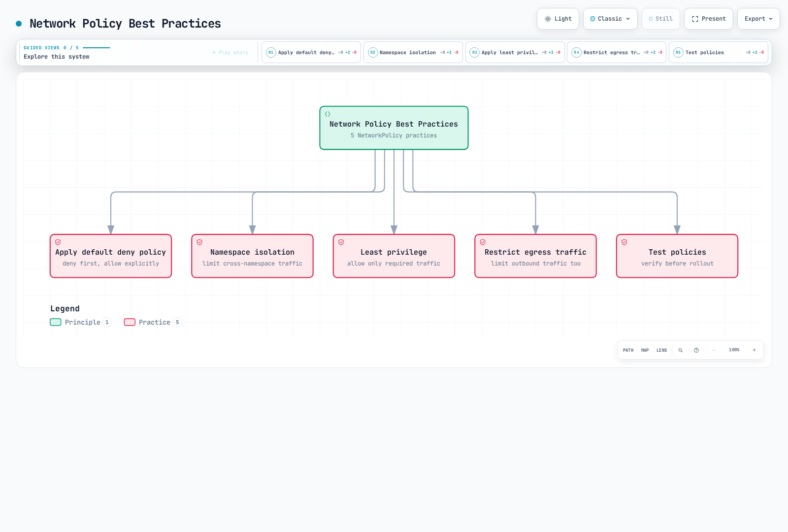Viewport: 788px width, 532px height.
Task: Zoom out with the minus button
Action: pyautogui.click(x=714, y=350)
